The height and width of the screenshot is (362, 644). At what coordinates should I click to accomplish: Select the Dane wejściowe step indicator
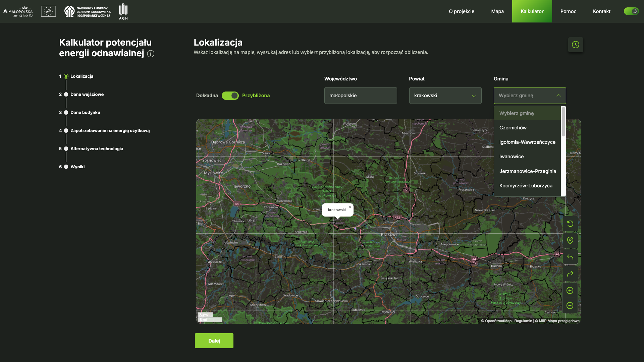[x=66, y=95]
